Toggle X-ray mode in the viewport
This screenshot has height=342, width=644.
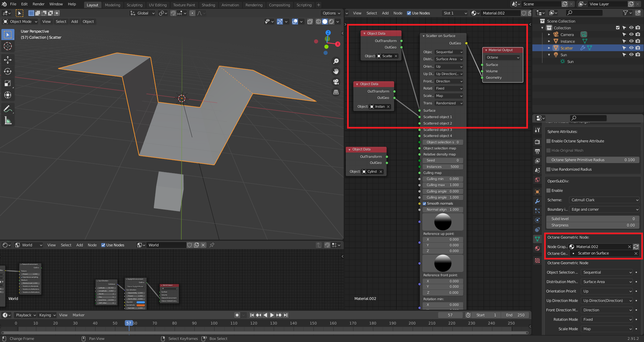click(x=310, y=22)
